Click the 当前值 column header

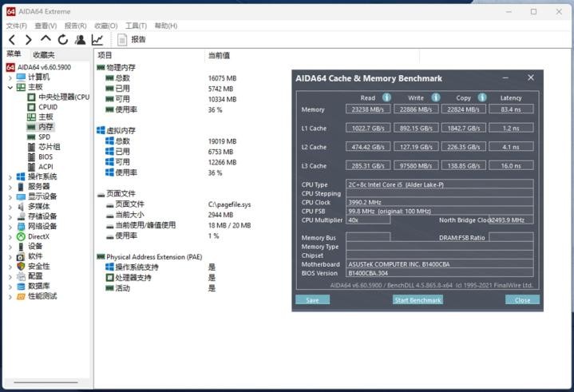tap(219, 55)
